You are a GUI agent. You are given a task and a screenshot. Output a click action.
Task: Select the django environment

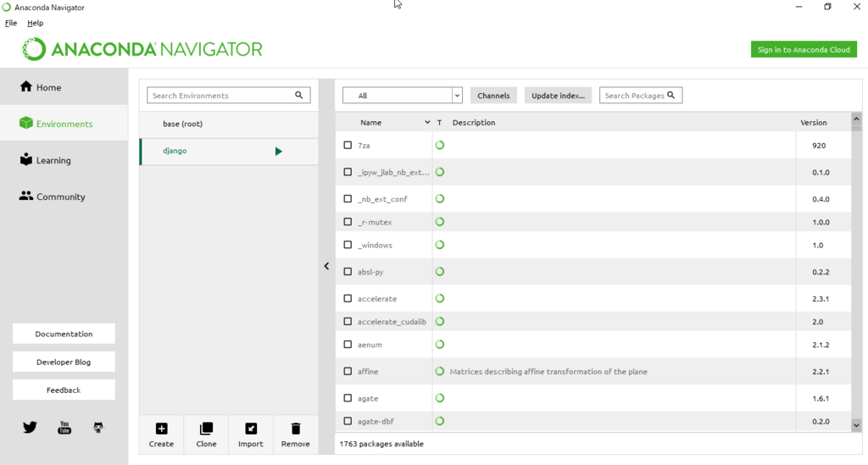tap(229, 151)
